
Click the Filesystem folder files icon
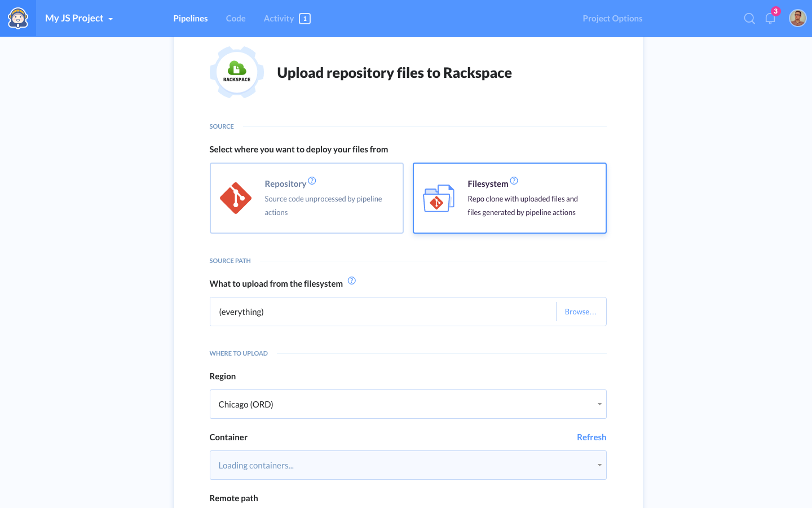coord(439,198)
